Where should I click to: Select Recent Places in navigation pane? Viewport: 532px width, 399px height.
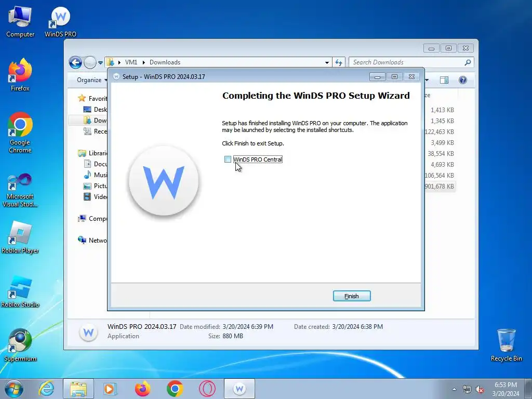[x=95, y=131]
